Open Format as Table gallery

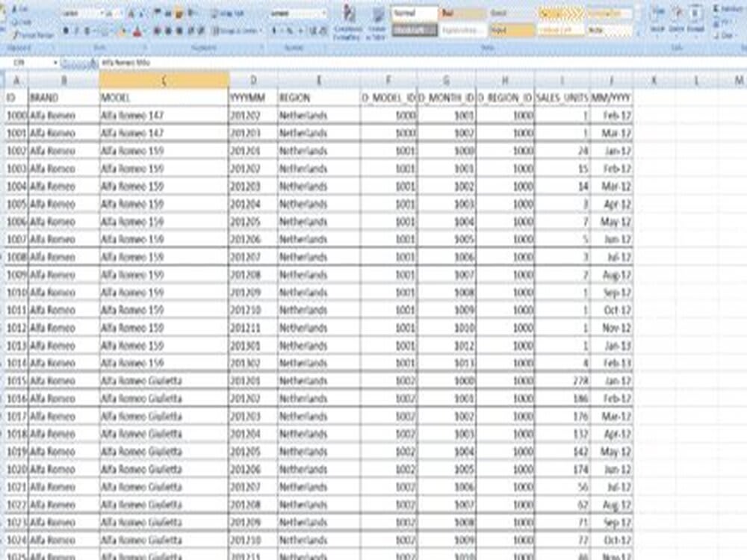376,22
